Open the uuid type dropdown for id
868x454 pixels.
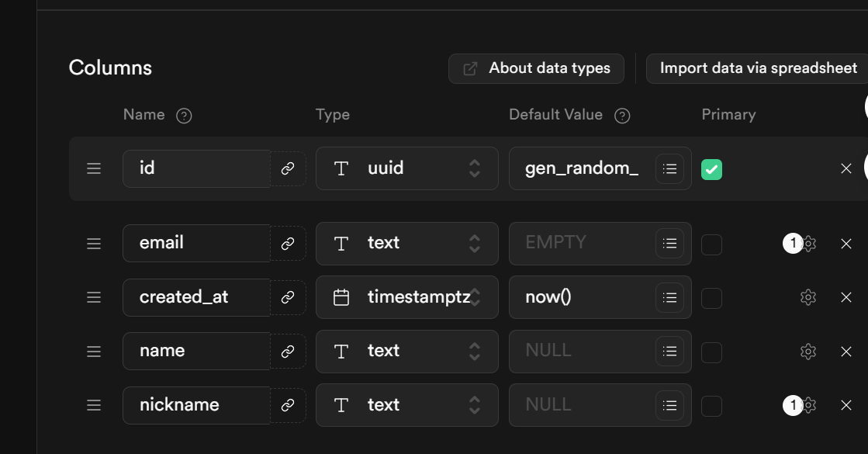406,168
